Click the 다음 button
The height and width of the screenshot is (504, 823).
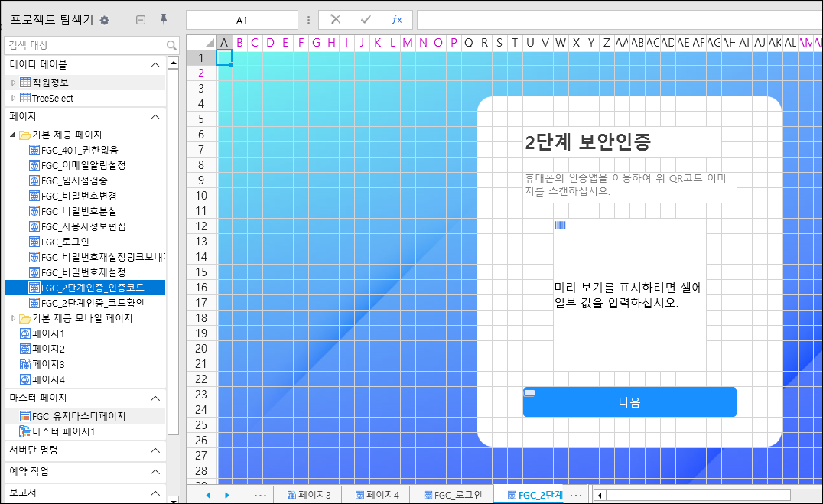[629, 402]
